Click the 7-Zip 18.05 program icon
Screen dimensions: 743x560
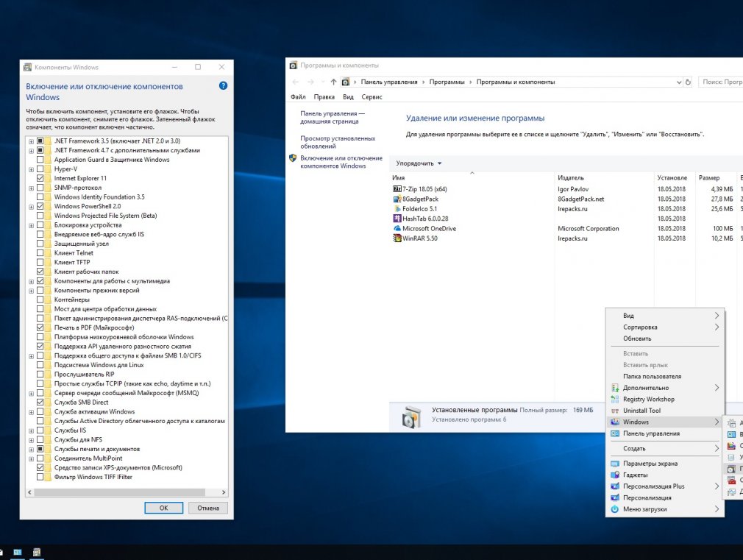(397, 188)
